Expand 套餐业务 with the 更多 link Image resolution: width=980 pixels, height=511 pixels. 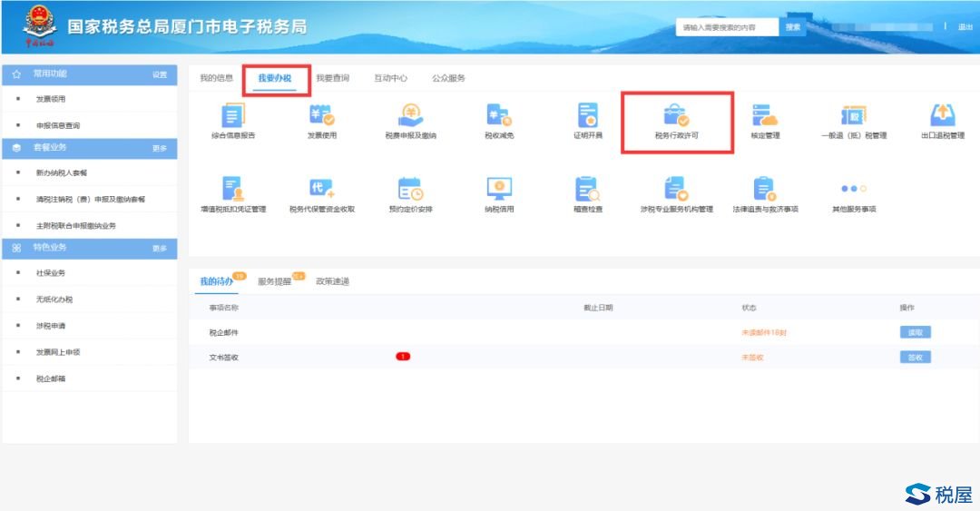(x=160, y=148)
